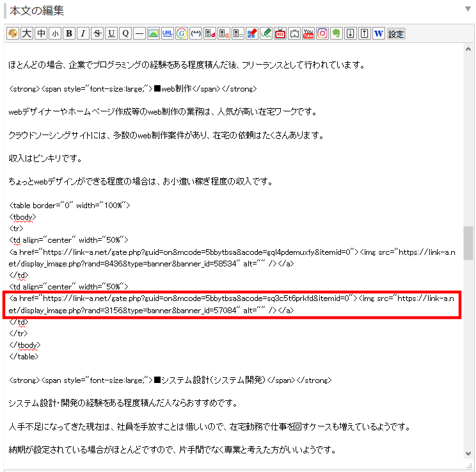Image resolution: width=476 pixels, height=472 pixels.
Task: Click the editor scrollbar down arrow
Action: [468, 453]
